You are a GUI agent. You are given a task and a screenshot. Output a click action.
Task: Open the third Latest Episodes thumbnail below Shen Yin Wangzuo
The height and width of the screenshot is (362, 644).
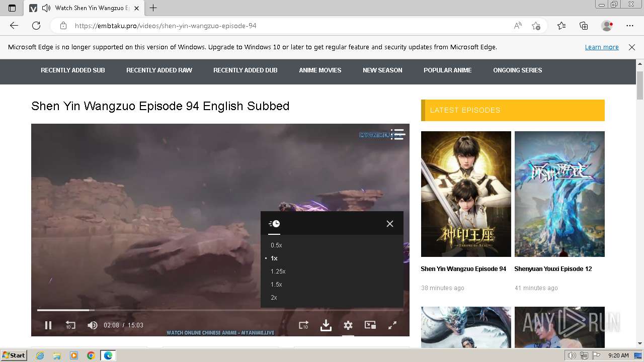466,327
